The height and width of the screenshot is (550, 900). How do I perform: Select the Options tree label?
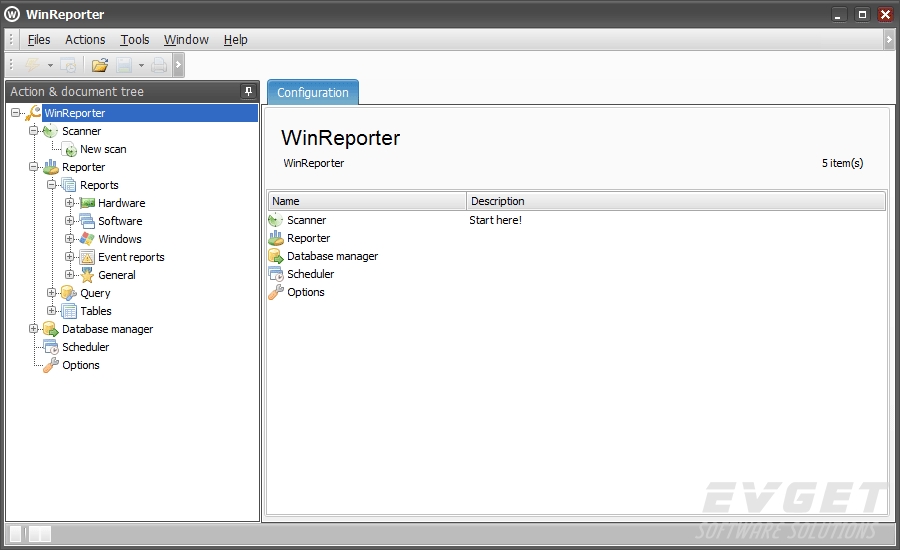pyautogui.click(x=81, y=365)
